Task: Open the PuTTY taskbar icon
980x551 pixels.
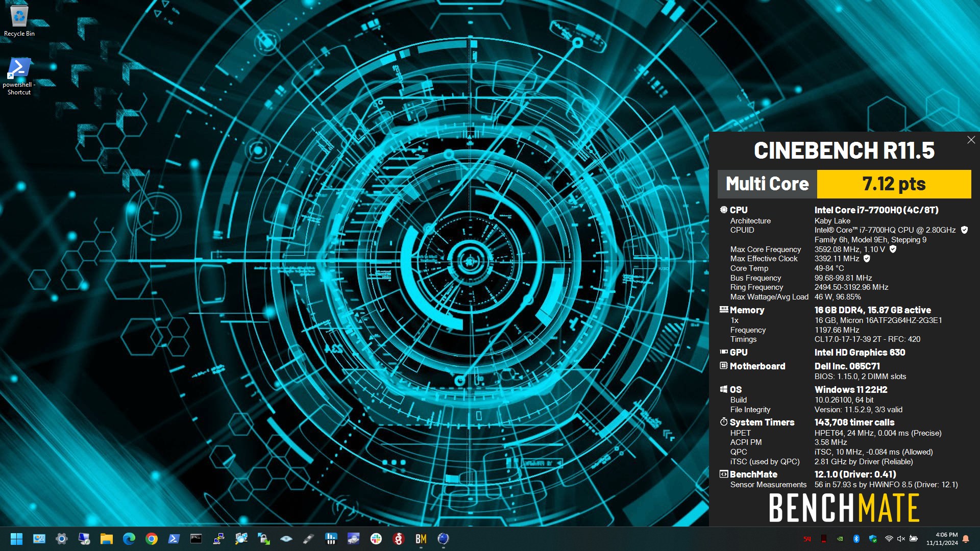Action: (x=218, y=539)
